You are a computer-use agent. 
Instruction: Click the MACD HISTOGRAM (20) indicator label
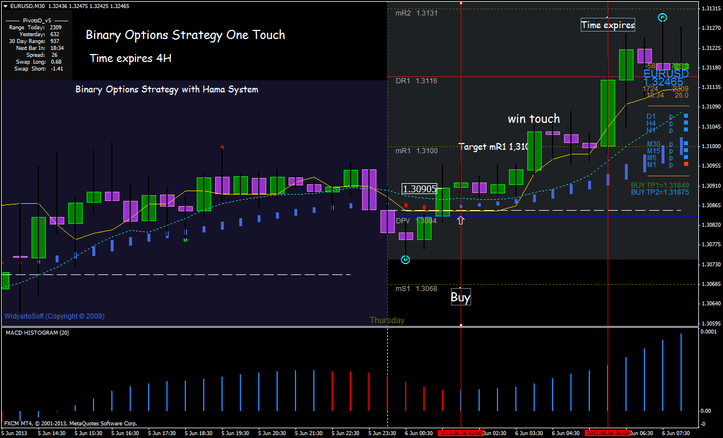pyautogui.click(x=37, y=332)
